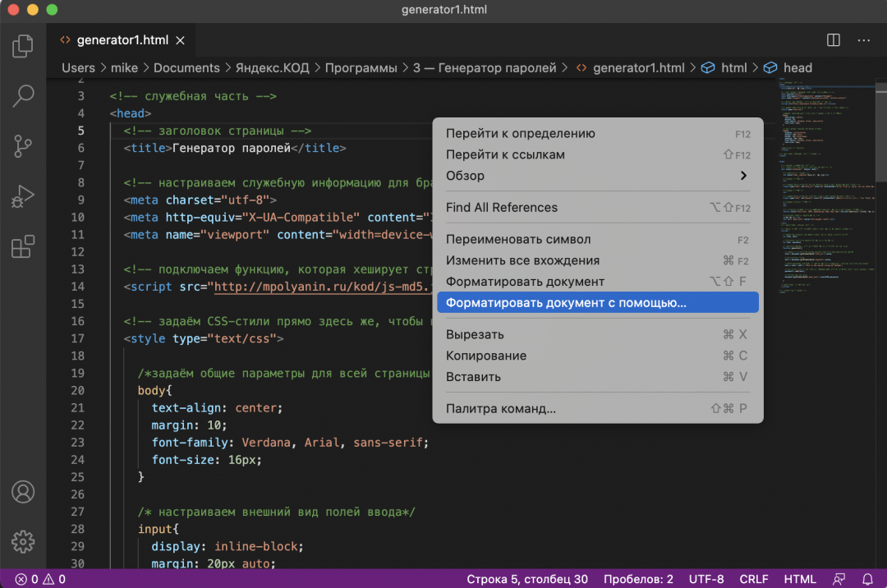Open the Search view icon
Viewport: 887px width, 588px height.
coord(23,96)
